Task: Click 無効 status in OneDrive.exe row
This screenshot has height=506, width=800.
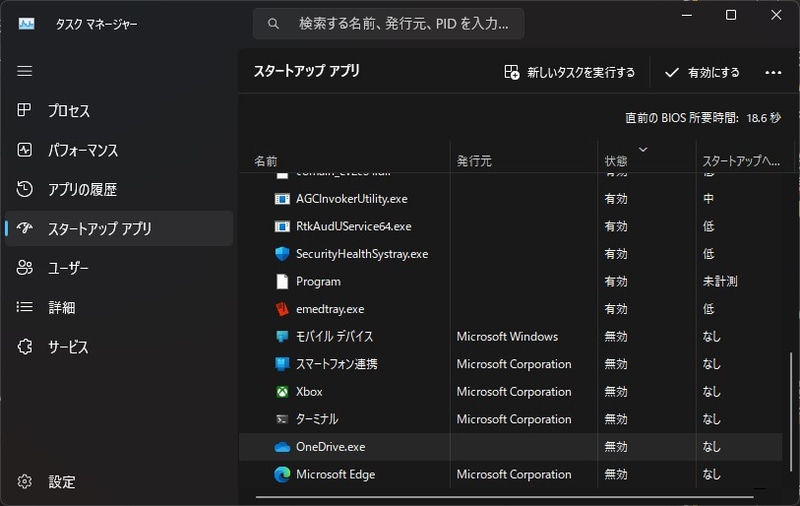Action: (616, 447)
